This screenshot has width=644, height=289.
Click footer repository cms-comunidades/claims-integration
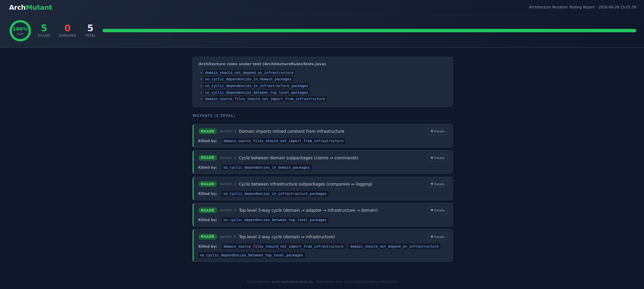[x=367, y=282]
